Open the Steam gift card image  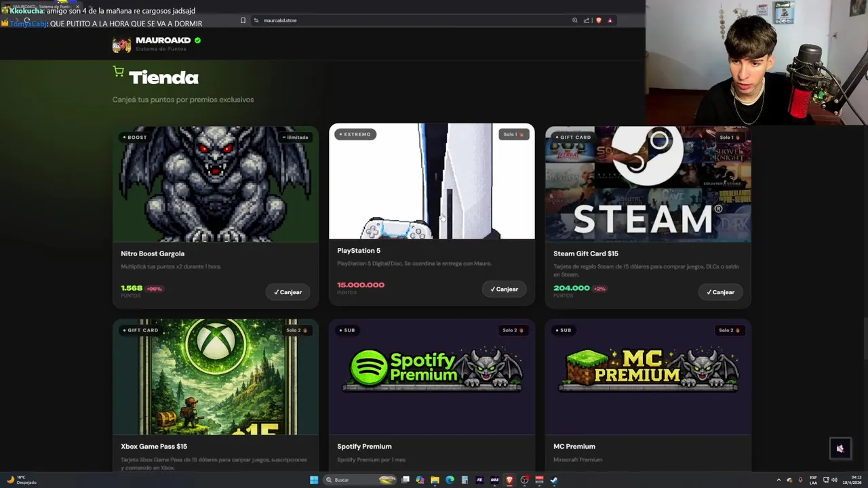[x=648, y=184]
